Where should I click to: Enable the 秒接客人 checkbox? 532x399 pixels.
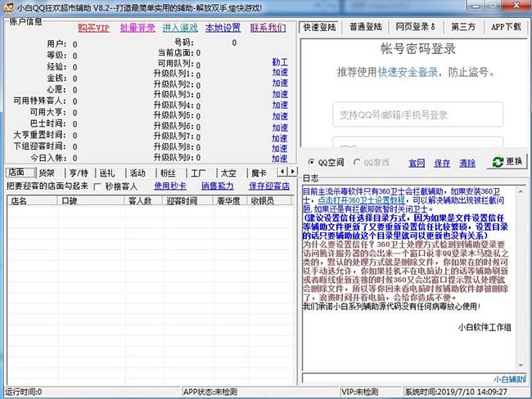[97, 186]
